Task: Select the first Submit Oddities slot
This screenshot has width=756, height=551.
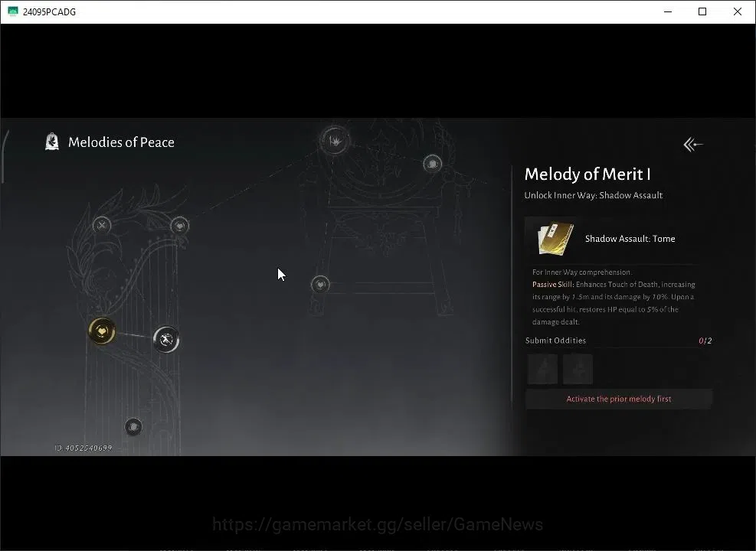Action: click(542, 369)
